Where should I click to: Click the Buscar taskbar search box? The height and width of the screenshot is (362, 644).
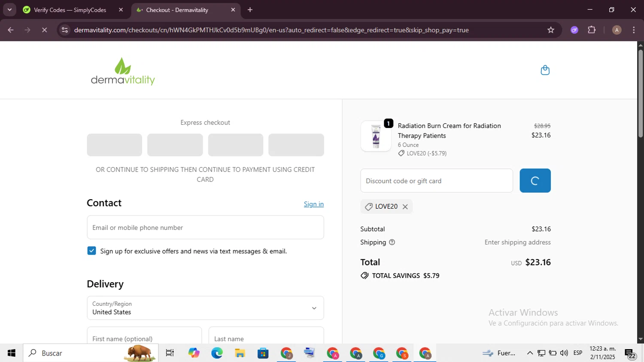click(91, 353)
